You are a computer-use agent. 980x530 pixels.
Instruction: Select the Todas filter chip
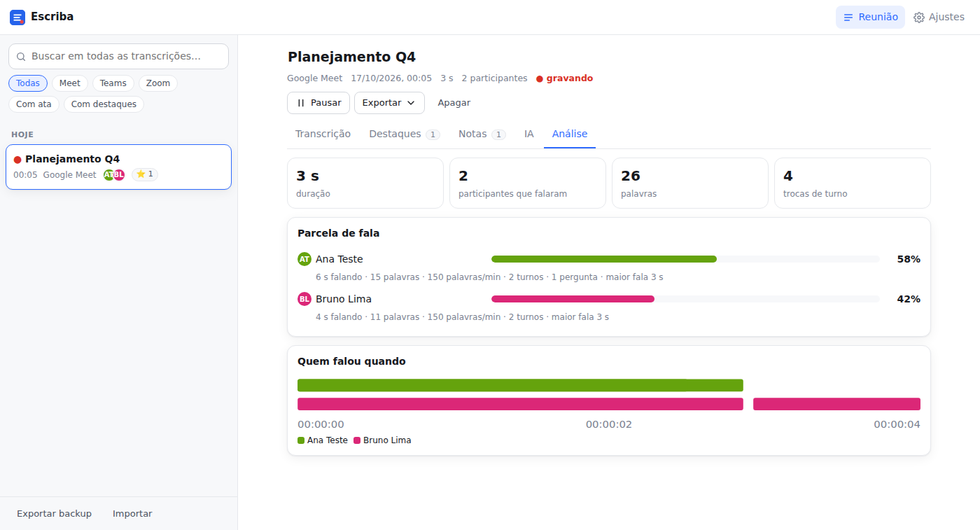pos(28,83)
